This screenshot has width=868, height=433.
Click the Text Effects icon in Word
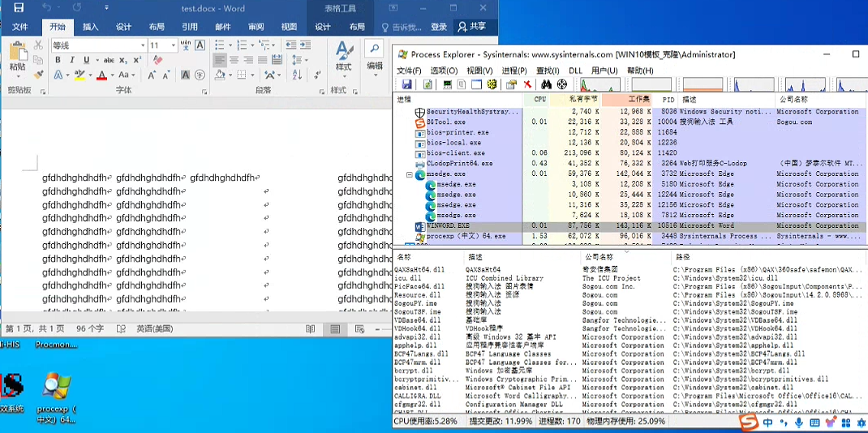coord(58,75)
